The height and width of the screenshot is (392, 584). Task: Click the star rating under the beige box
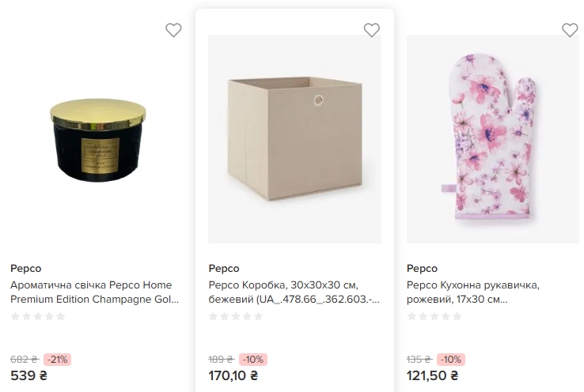coord(236,316)
